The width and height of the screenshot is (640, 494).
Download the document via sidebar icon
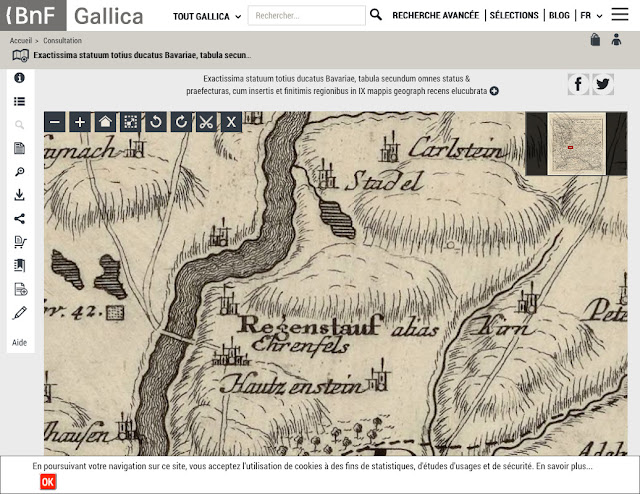coord(19,195)
